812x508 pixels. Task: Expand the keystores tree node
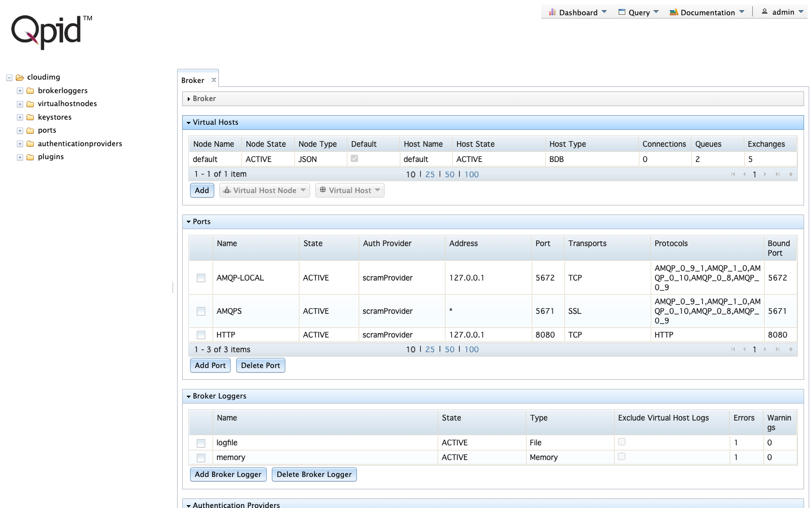[20, 117]
